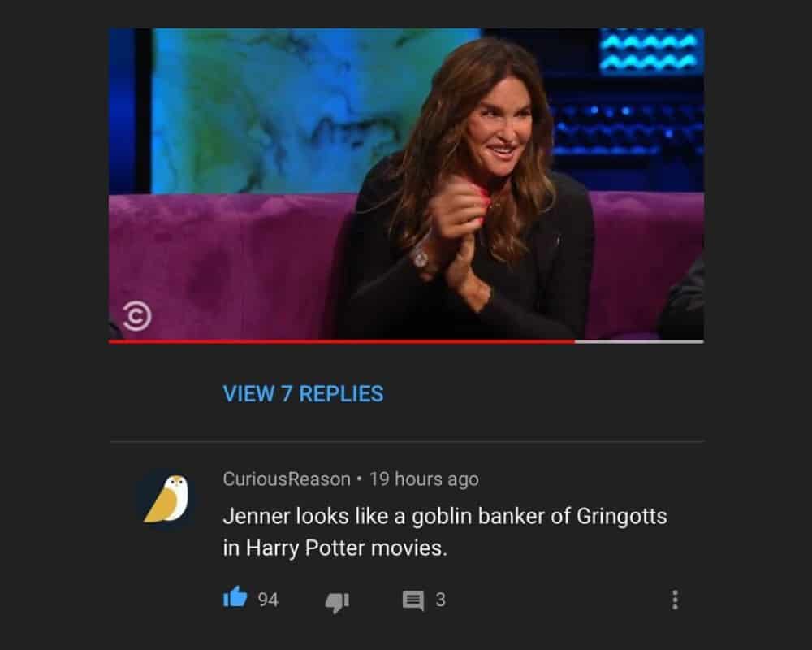This screenshot has height=650, width=812.
Task: Click the playhead where red progress ends
Action: click(x=575, y=341)
